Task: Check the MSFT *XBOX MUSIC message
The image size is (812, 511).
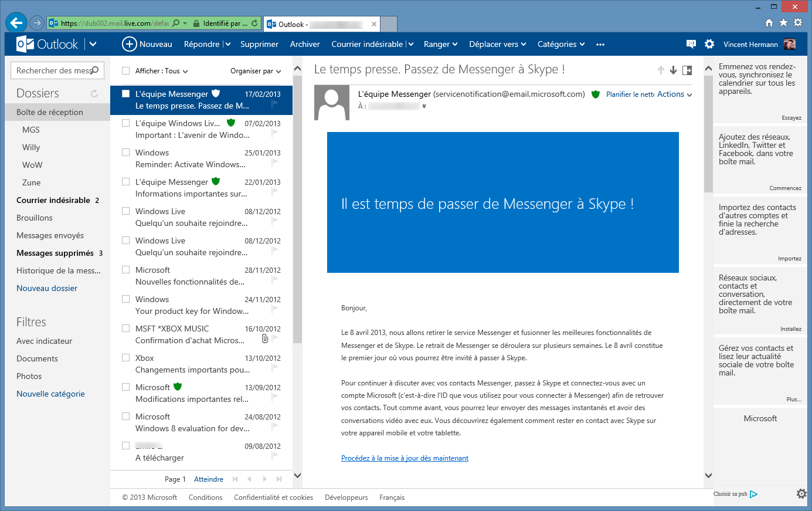Action: coord(125,328)
